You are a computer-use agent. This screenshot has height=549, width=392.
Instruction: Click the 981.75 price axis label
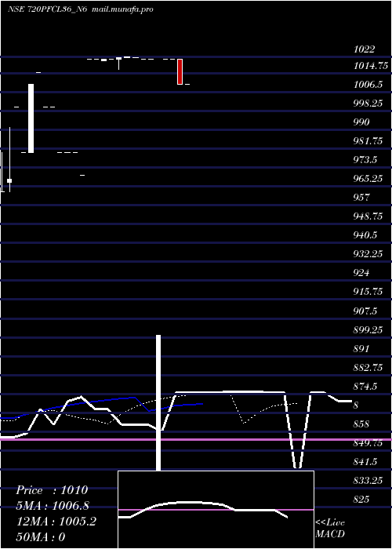tap(368, 140)
